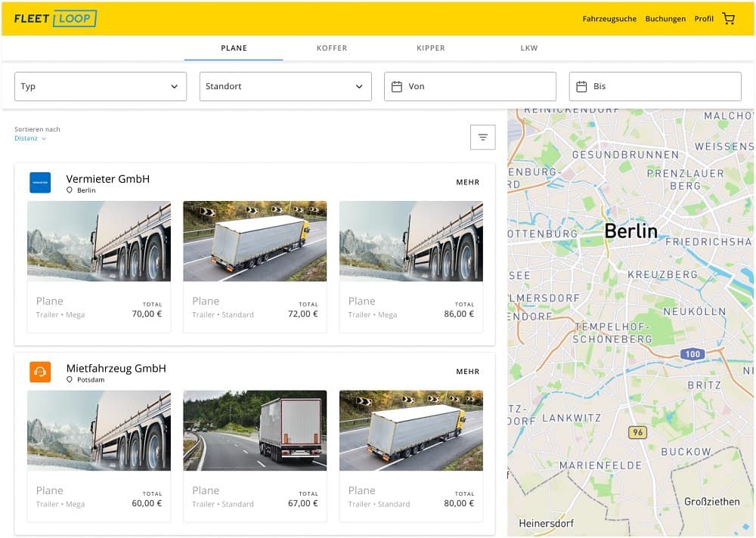756x538 pixels.
Task: Select the 72,00 € Standard trailer card
Action: (255, 266)
